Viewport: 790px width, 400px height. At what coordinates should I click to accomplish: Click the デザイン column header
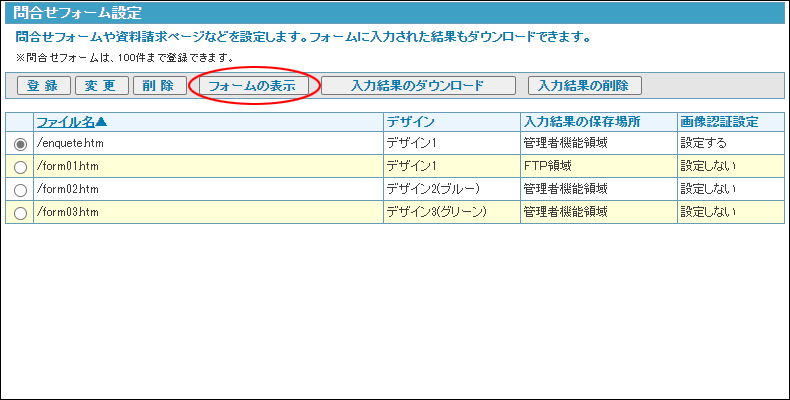click(x=410, y=122)
